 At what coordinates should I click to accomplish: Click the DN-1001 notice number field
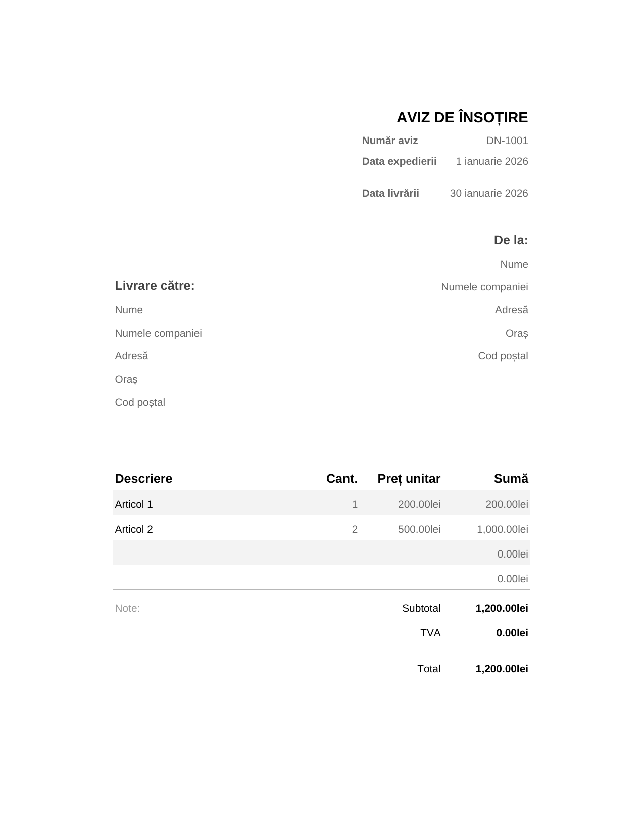point(507,141)
